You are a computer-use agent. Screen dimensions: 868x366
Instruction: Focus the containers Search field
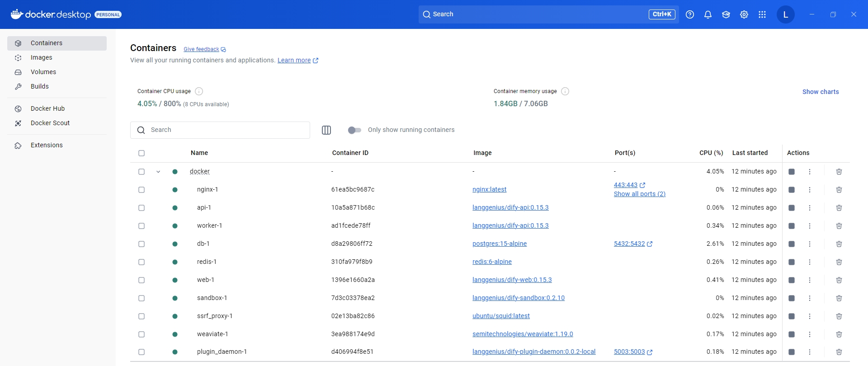tap(220, 130)
